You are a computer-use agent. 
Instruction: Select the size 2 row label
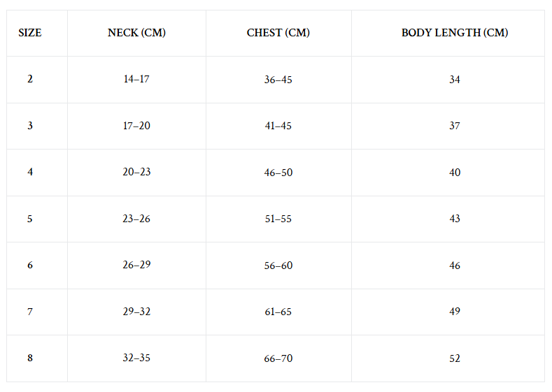click(x=30, y=79)
